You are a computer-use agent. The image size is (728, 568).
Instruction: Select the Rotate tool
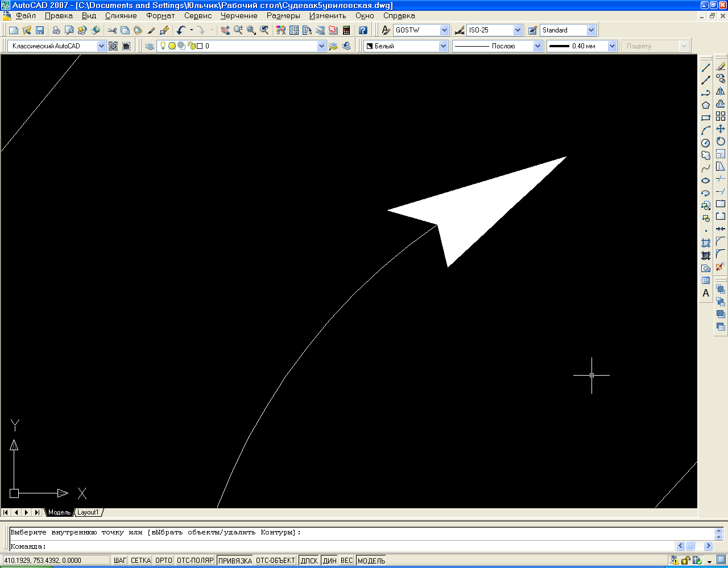721,141
